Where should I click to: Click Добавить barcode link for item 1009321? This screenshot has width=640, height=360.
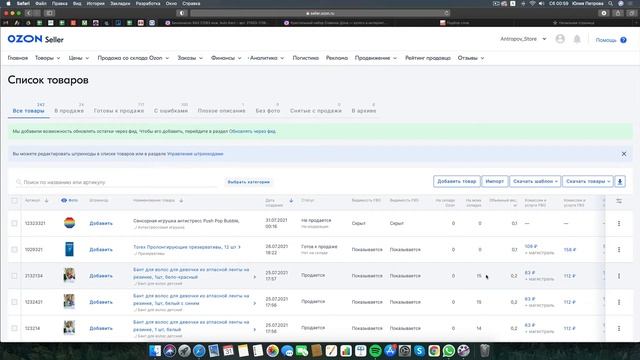[x=101, y=249]
